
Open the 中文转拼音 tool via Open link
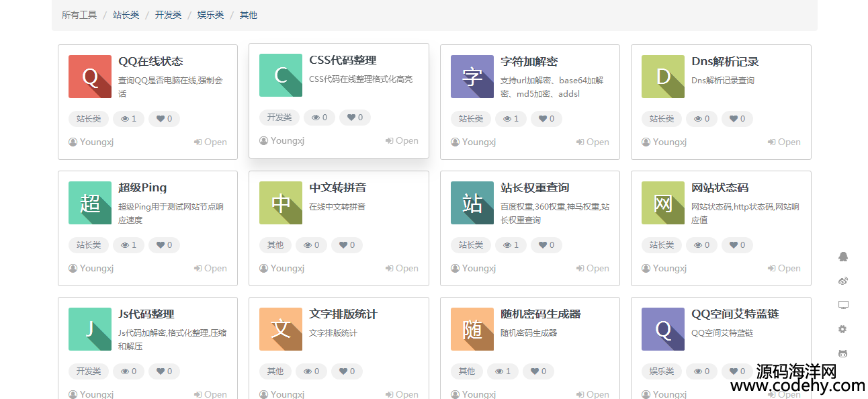pos(402,268)
